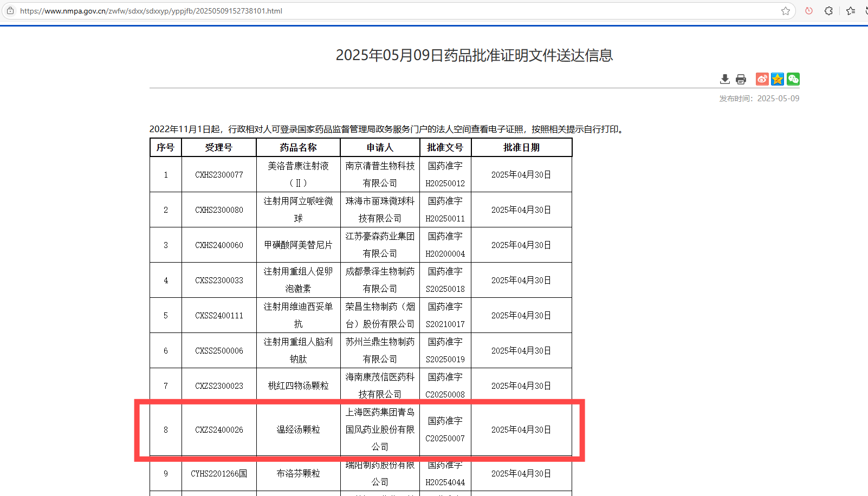Click the 药品名称 column header
868x496 pixels.
point(298,147)
